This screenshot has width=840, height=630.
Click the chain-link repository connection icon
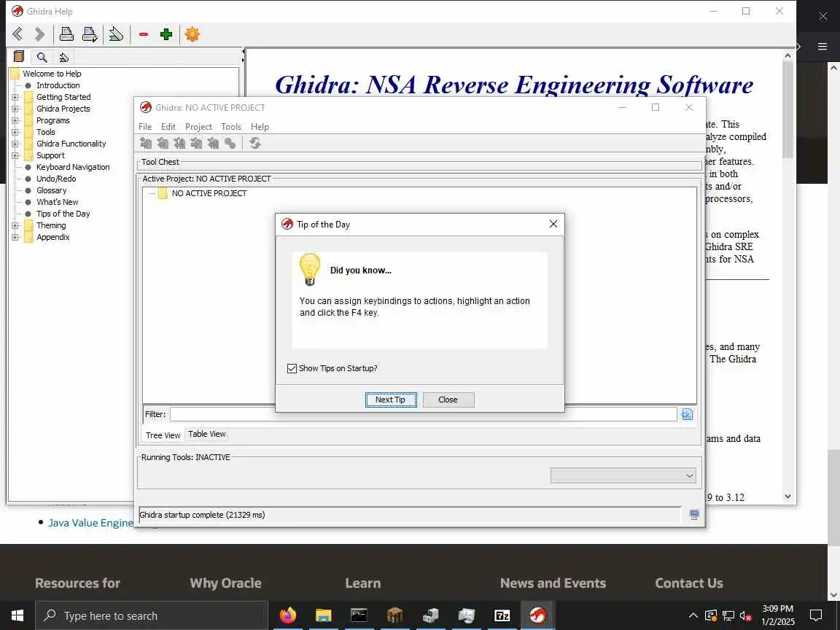tap(230, 143)
